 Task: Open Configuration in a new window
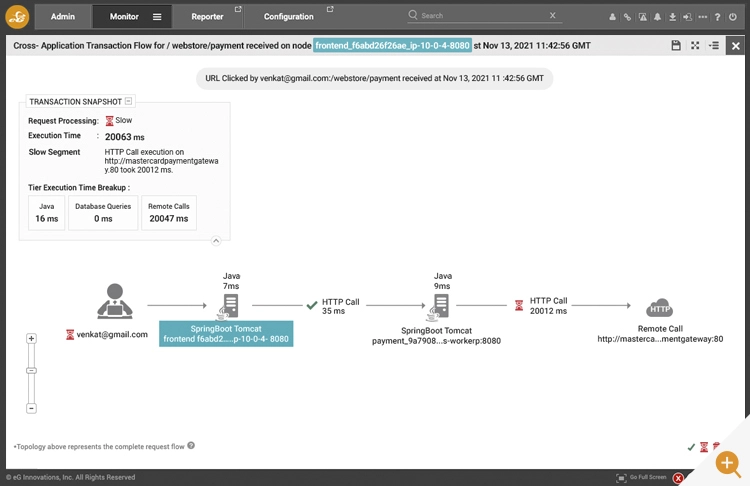tap(330, 9)
